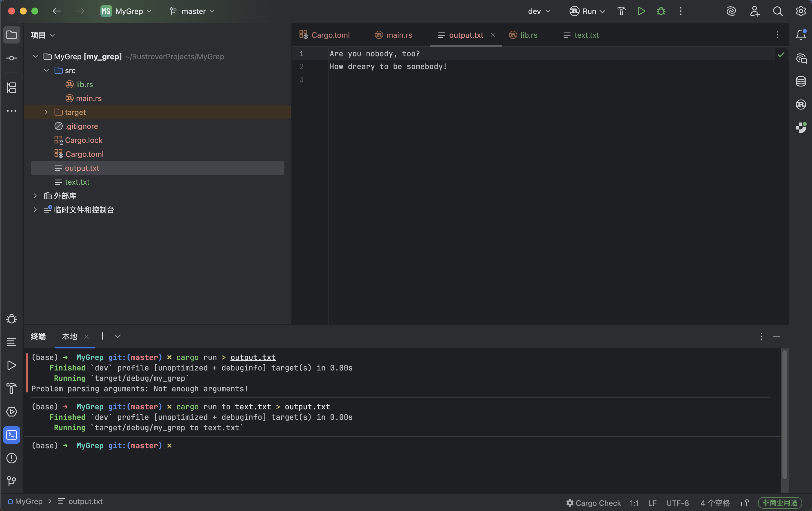This screenshot has width=812, height=511.
Task: Open the Git tool window icon
Action: [12, 481]
